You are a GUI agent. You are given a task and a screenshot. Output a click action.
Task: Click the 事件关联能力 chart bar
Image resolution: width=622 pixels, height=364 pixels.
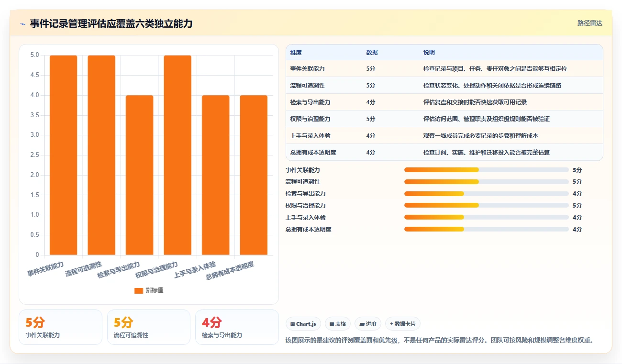63,155
